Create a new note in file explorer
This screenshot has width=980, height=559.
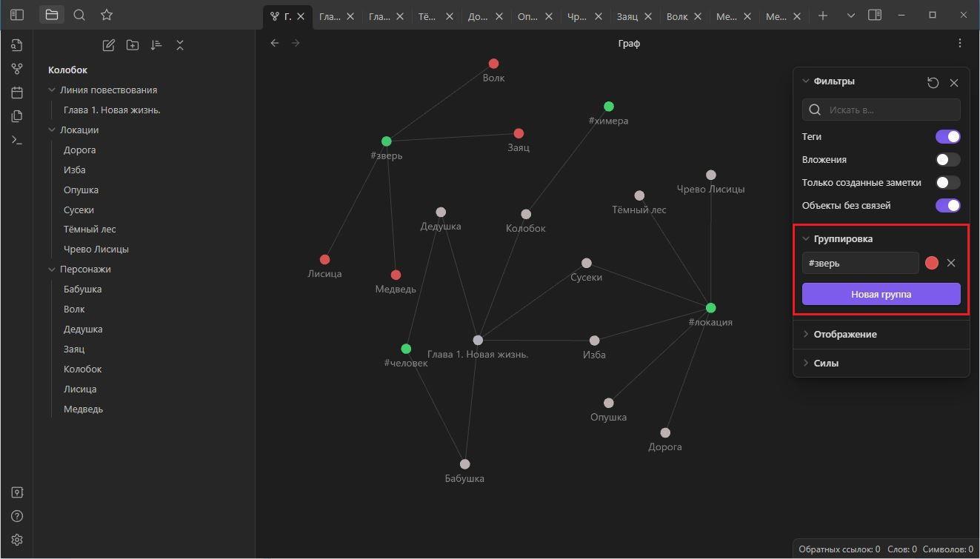(109, 45)
